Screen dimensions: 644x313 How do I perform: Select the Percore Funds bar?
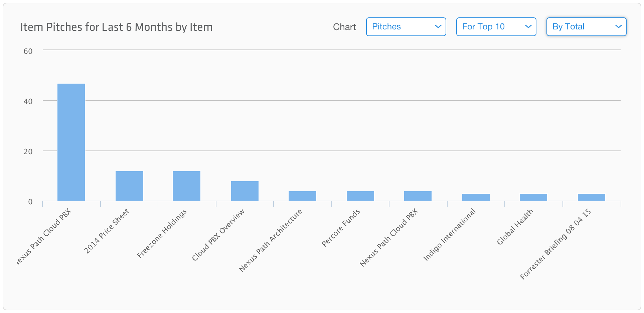point(360,196)
